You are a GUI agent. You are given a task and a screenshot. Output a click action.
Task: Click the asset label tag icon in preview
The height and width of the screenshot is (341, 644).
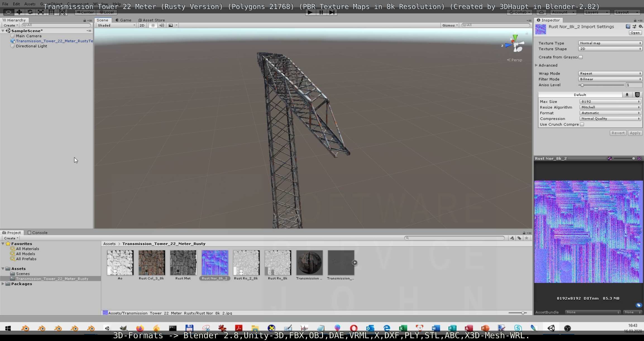(639, 305)
